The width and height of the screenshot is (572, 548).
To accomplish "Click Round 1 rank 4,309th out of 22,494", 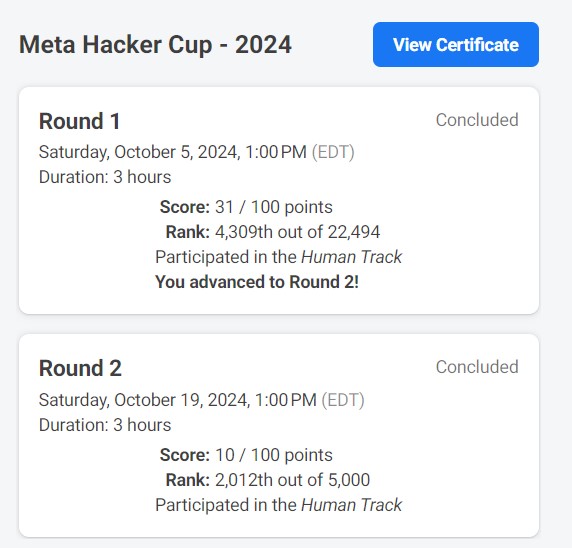I will pyautogui.click(x=298, y=232).
